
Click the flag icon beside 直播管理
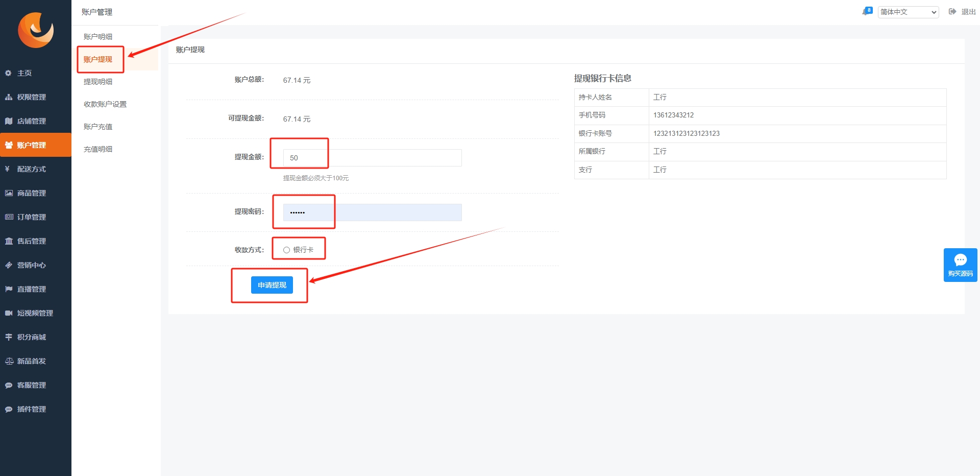coord(9,289)
